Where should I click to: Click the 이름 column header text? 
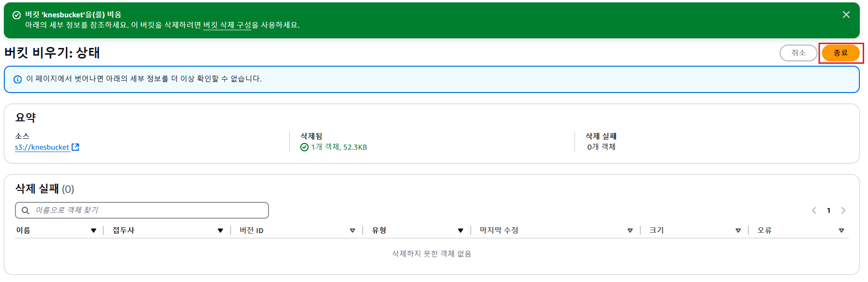tap(23, 230)
